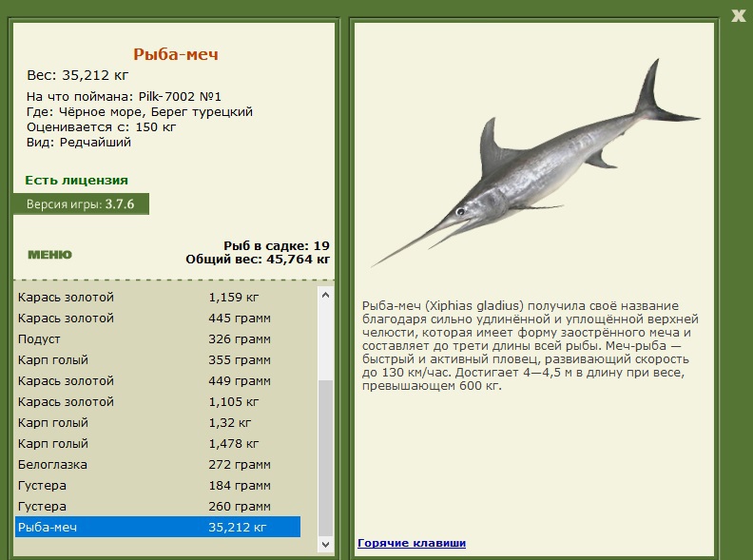This screenshot has height=560, width=753.
Task: Select the Карп голый 355 грамм row
Action: coord(158,359)
